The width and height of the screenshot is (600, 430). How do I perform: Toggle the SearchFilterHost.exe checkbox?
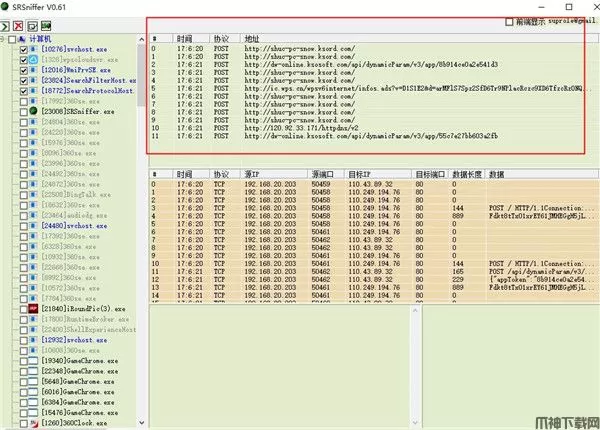(x=24, y=81)
